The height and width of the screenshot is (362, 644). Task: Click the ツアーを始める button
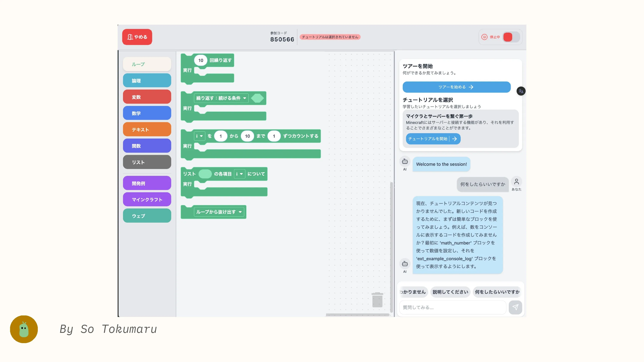coord(457,87)
